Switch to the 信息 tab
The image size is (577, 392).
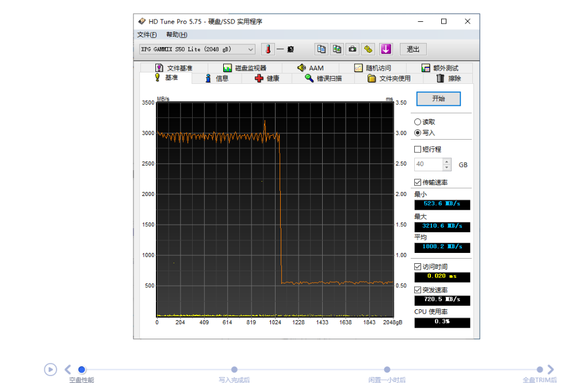[217, 78]
